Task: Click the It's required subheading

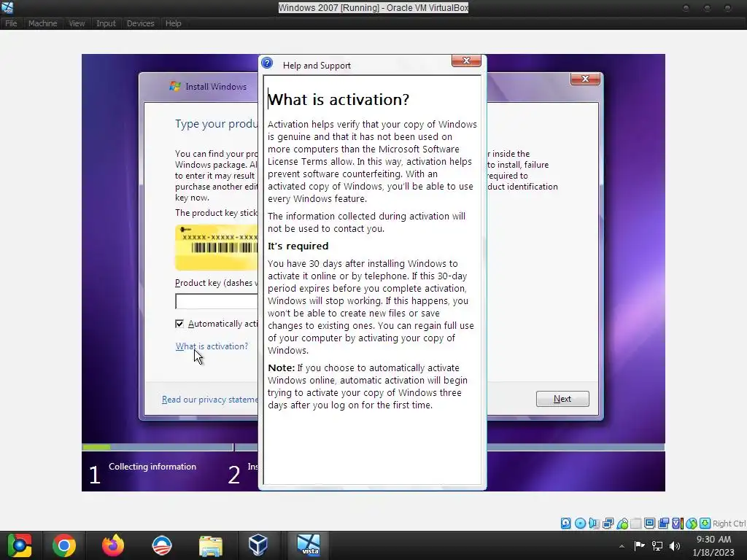Action: 298,246
